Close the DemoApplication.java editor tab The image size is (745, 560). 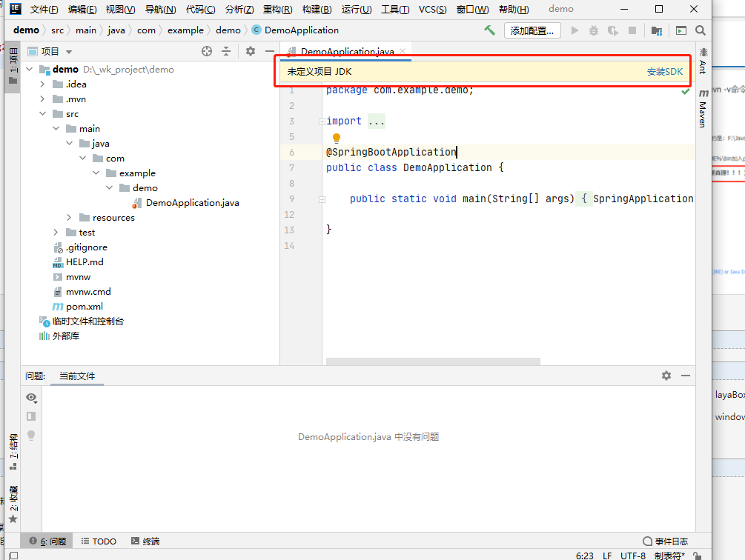403,51
